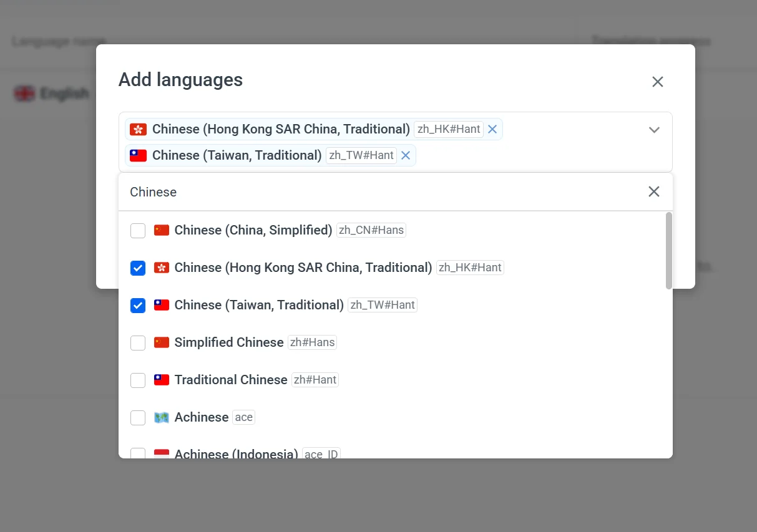Click the zh_HK#Hant code in selected tag
757x532 pixels.
[x=449, y=129]
